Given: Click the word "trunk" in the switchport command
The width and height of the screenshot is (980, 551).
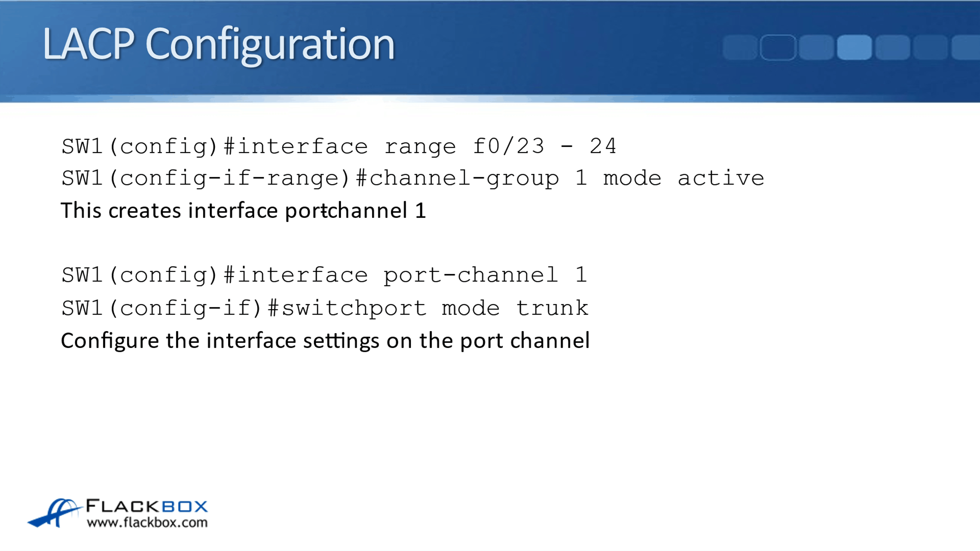Looking at the screenshot, I should click(x=552, y=308).
